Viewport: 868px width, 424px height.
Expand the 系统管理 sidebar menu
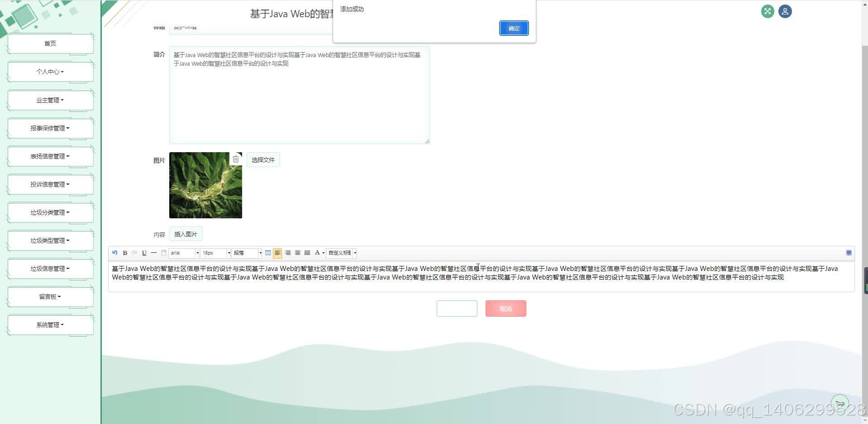click(x=50, y=324)
